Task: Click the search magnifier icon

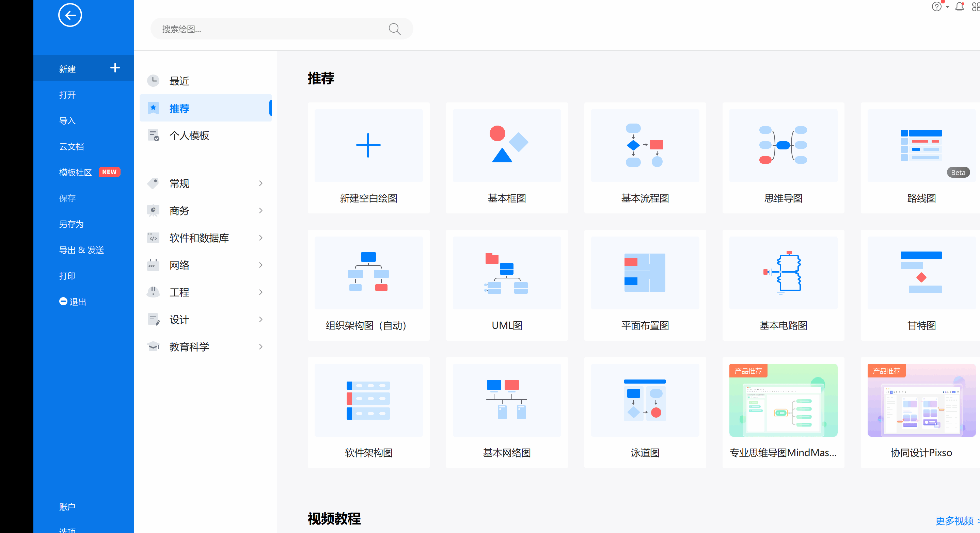Action: [x=395, y=29]
